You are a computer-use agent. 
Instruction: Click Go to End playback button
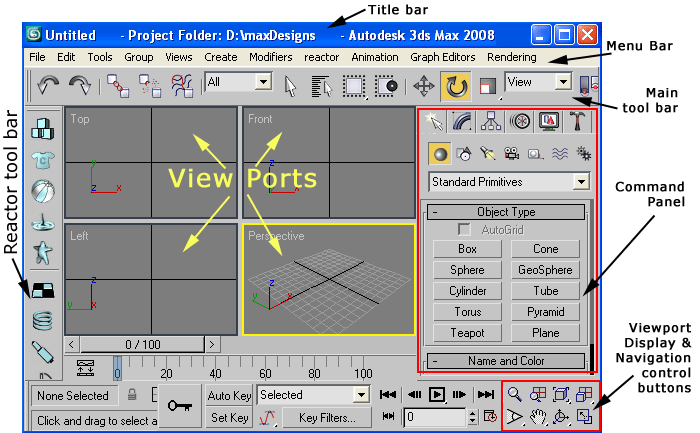pos(486,395)
